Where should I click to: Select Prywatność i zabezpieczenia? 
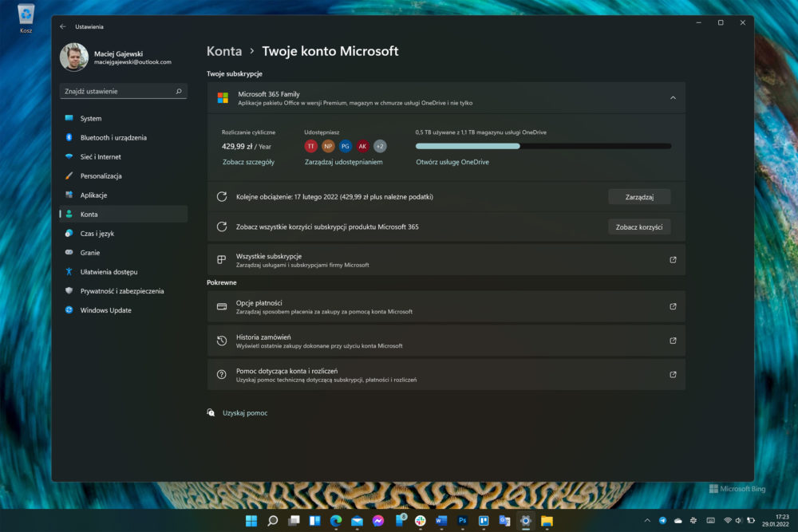pyautogui.click(x=123, y=291)
